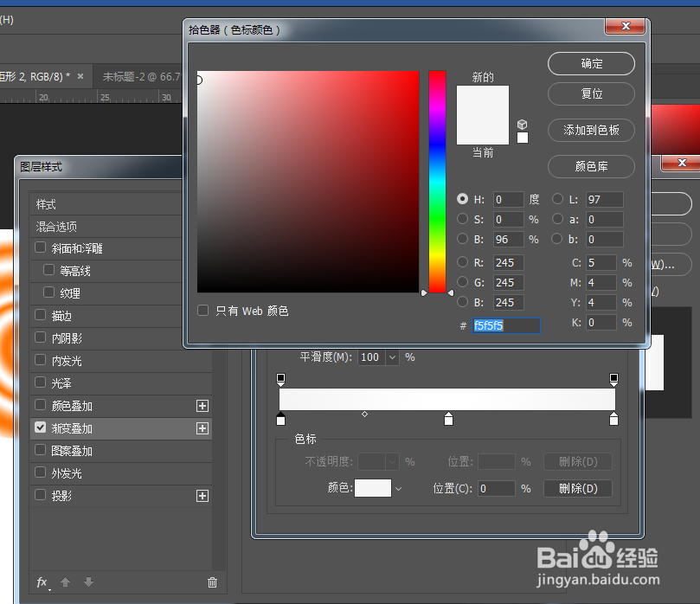
Task: Click the vertical hue slider strip
Action: pos(438,182)
